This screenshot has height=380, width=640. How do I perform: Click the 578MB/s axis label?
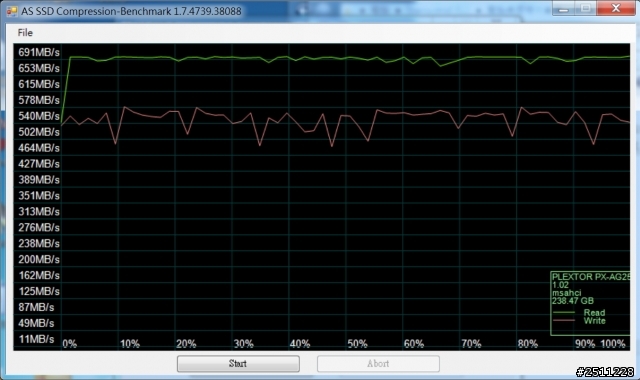tap(39, 100)
